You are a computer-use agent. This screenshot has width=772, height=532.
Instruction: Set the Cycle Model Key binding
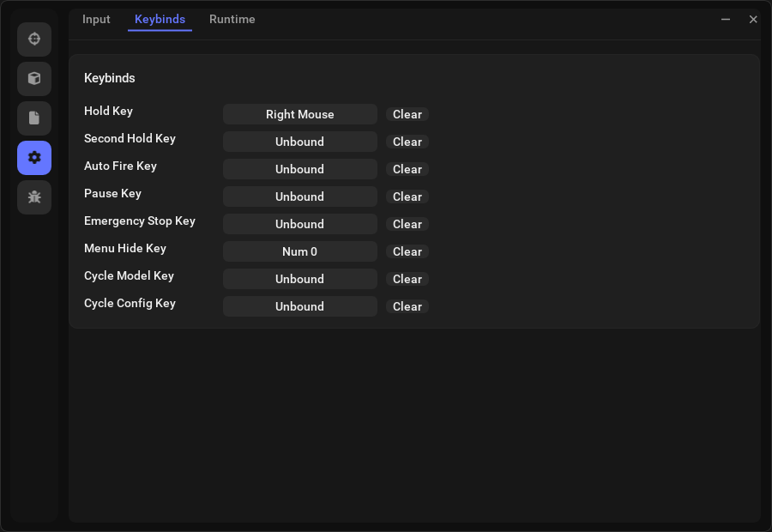click(300, 279)
